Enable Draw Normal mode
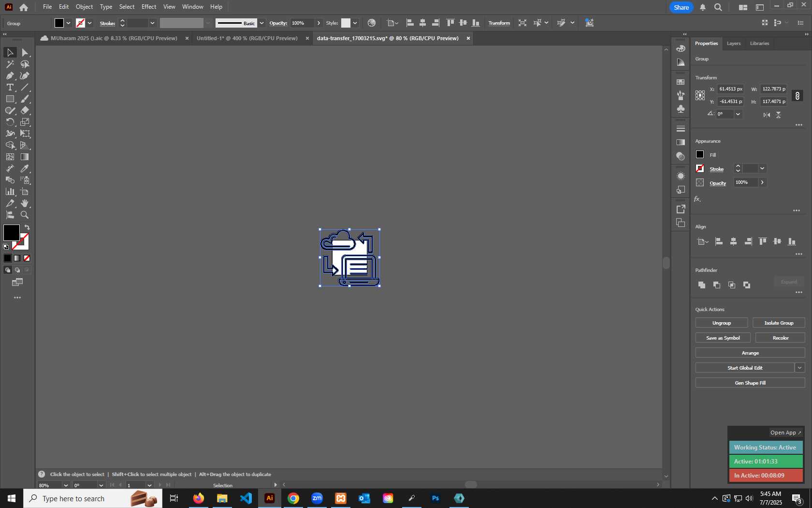This screenshot has width=812, height=508. (x=8, y=270)
